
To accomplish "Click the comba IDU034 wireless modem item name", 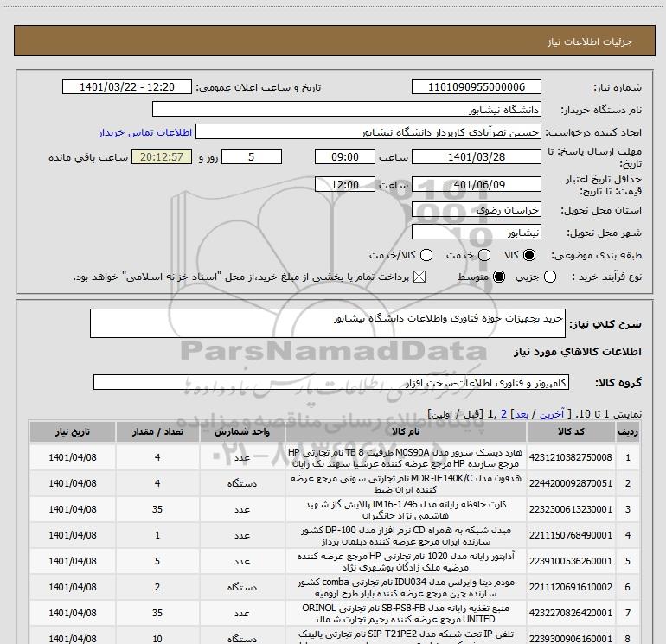I will click(x=406, y=587).
